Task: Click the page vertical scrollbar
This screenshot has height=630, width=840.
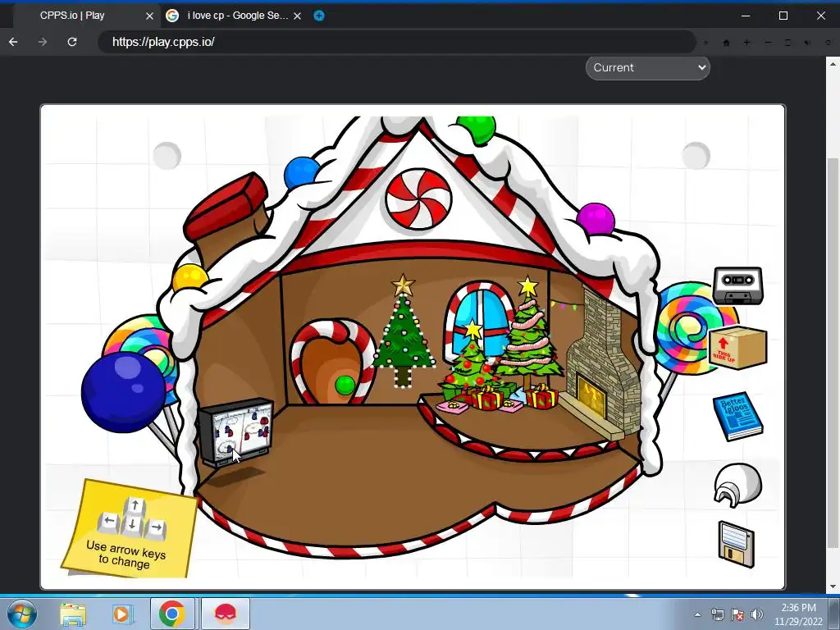Action: click(x=833, y=353)
